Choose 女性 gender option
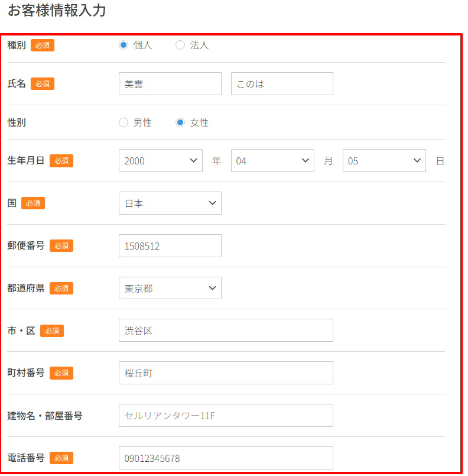This screenshot has height=476, width=468. click(x=180, y=122)
